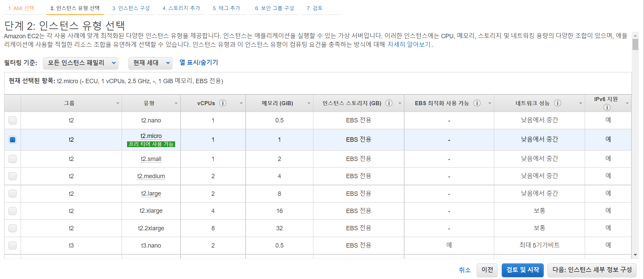
Task: Select t2.xlarge row checkbox
Action: pyautogui.click(x=13, y=211)
